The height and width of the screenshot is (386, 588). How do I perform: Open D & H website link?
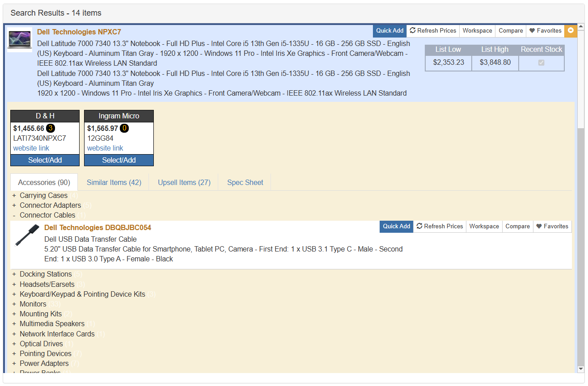tap(31, 148)
